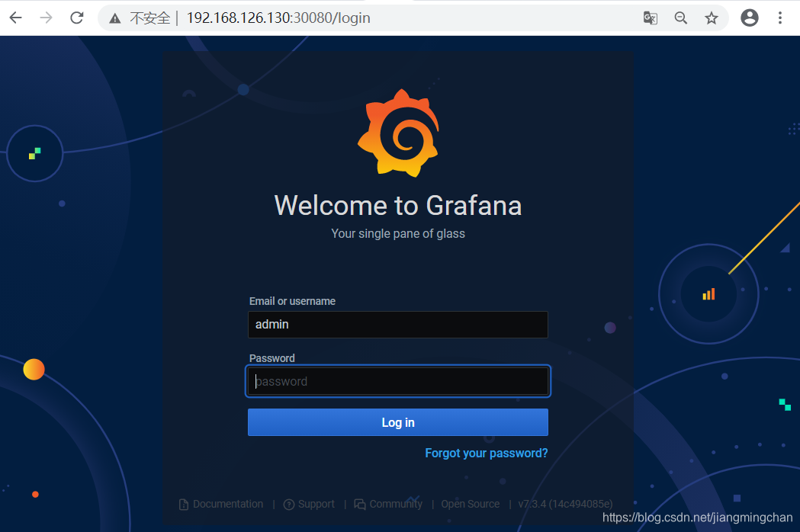Click the Support question-mark icon in footer
This screenshot has width=800, height=532.
(x=289, y=505)
